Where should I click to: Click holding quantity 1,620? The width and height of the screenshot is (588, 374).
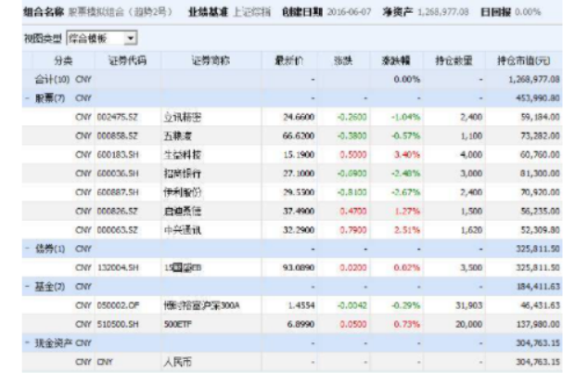471,230
